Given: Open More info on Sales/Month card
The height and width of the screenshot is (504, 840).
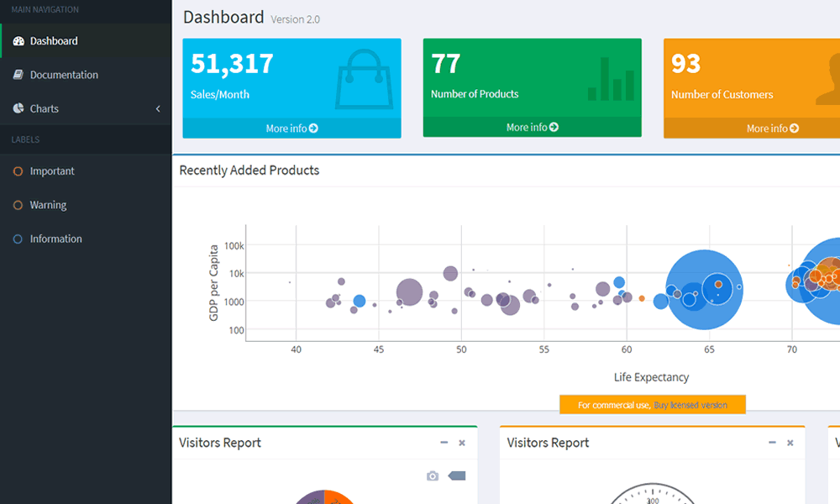Looking at the screenshot, I should click(x=291, y=129).
